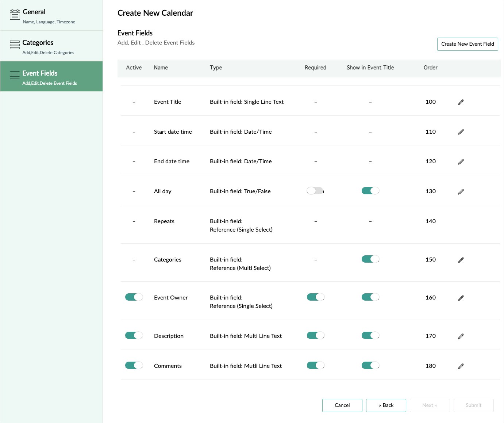
Task: Edit the Start date time field
Action: pyautogui.click(x=460, y=132)
